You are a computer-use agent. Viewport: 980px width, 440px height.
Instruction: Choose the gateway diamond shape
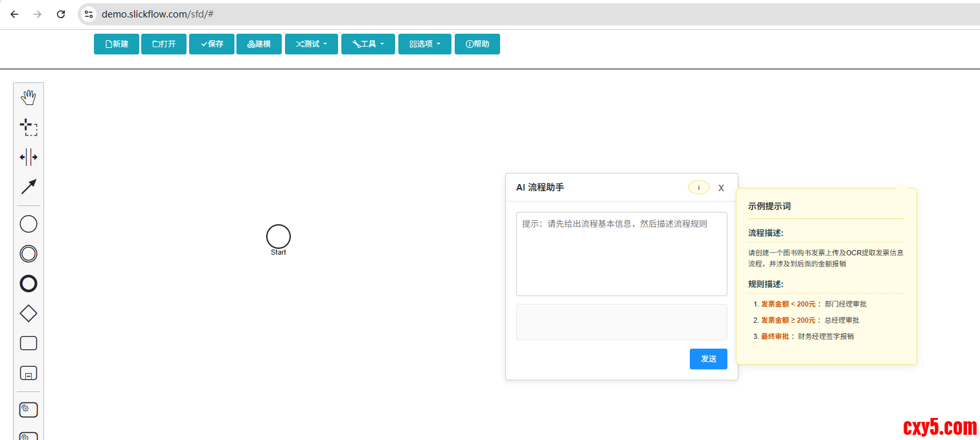click(x=28, y=314)
